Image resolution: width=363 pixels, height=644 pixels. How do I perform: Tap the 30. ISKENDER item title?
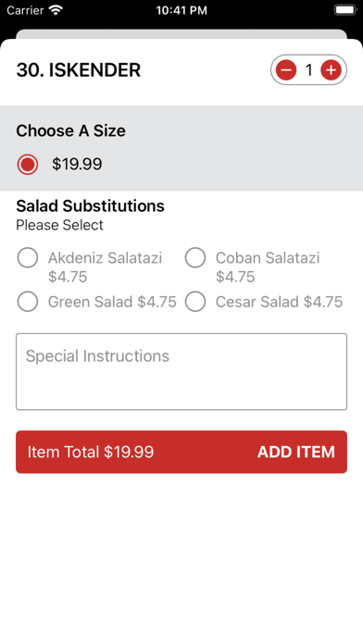pyautogui.click(x=79, y=70)
